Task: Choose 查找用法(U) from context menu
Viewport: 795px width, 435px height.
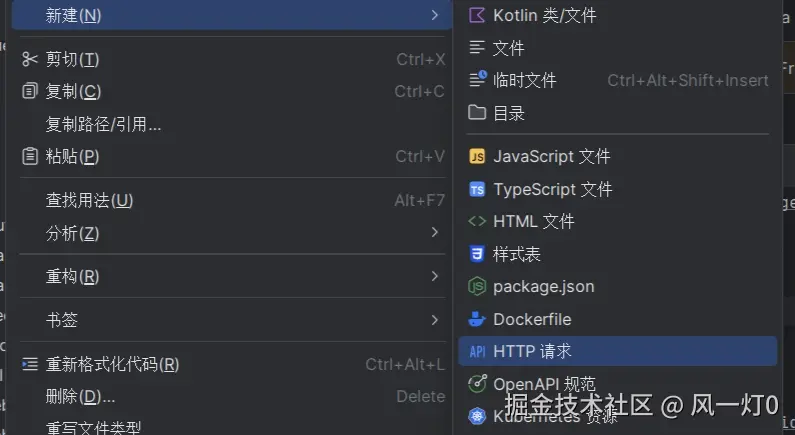Action: click(x=89, y=200)
